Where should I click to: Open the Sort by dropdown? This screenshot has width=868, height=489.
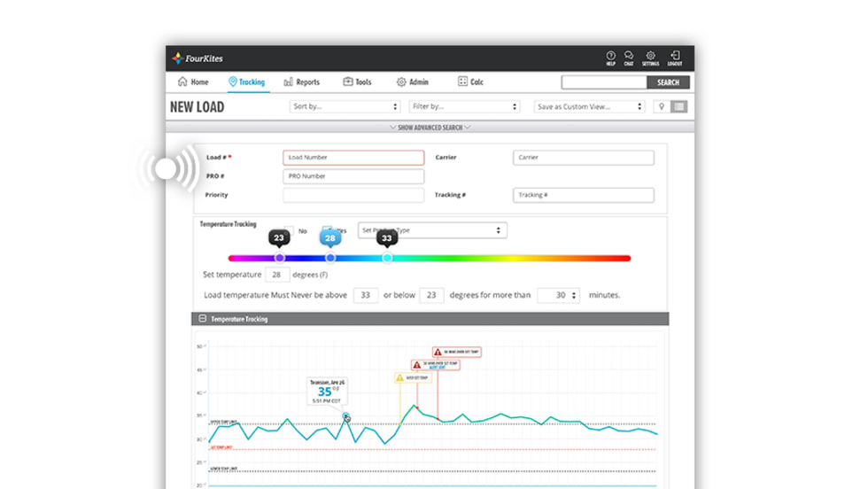click(x=345, y=106)
